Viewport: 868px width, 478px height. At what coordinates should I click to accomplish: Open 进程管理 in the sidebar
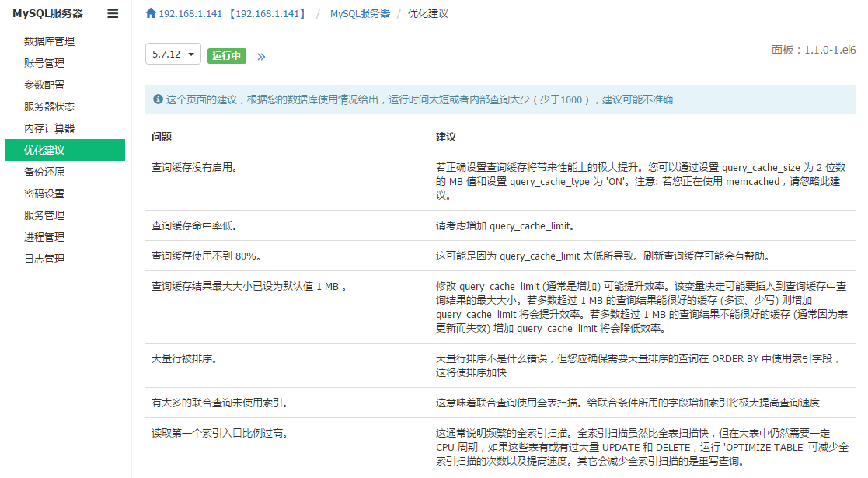pyautogui.click(x=44, y=237)
